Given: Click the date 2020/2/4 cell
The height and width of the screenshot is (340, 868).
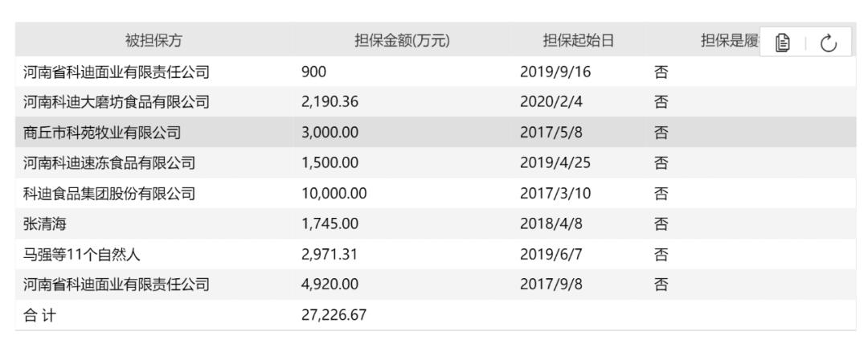Looking at the screenshot, I should (x=551, y=102).
